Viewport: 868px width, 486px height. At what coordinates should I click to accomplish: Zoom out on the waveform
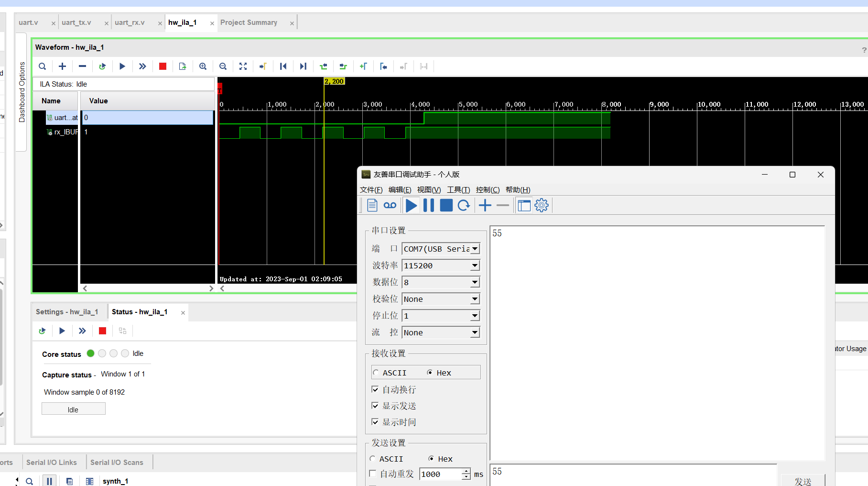coord(223,66)
